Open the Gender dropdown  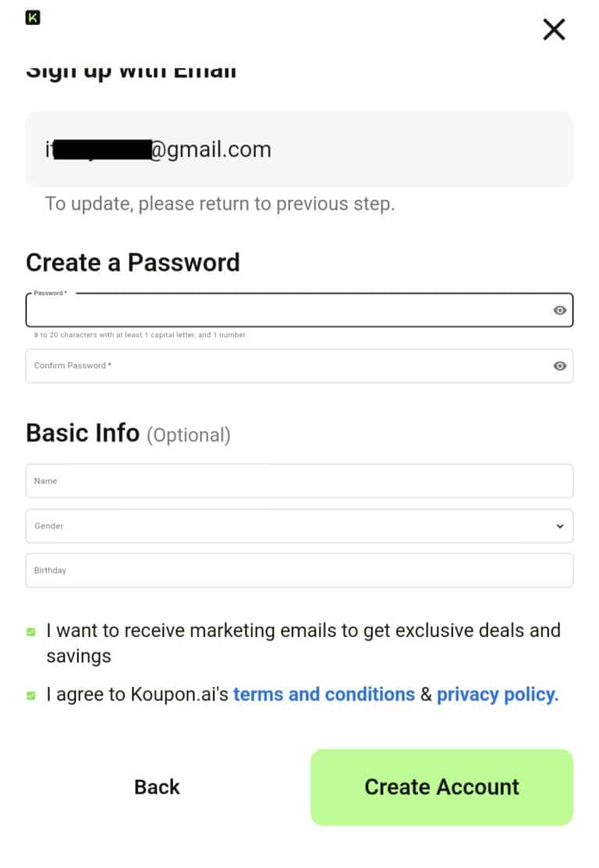299,525
